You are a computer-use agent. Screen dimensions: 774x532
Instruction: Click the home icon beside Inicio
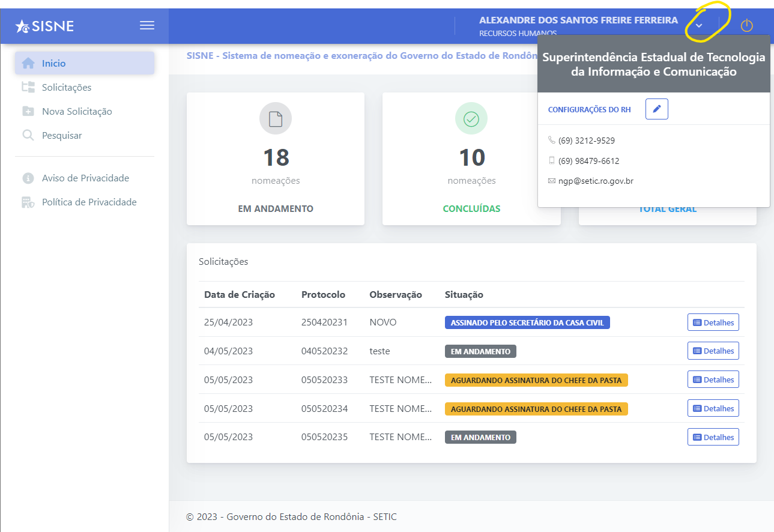coord(28,63)
